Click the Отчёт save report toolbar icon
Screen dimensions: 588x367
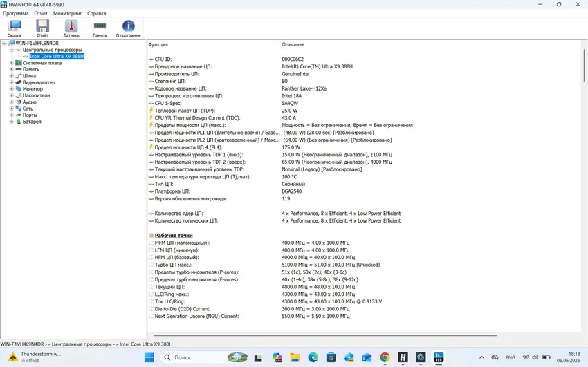click(42, 28)
